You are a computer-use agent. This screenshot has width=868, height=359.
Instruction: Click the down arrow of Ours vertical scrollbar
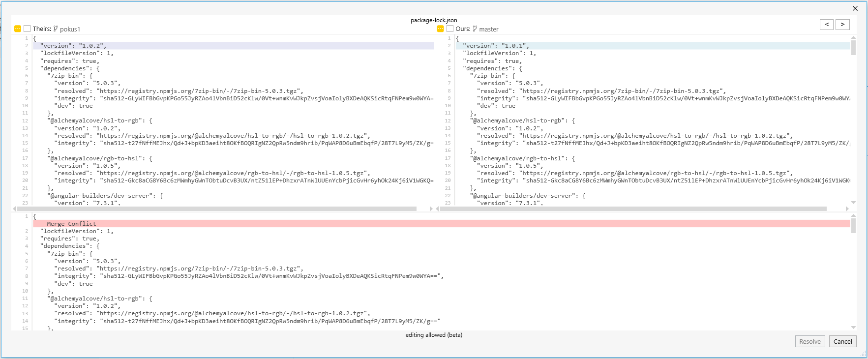coord(853,202)
